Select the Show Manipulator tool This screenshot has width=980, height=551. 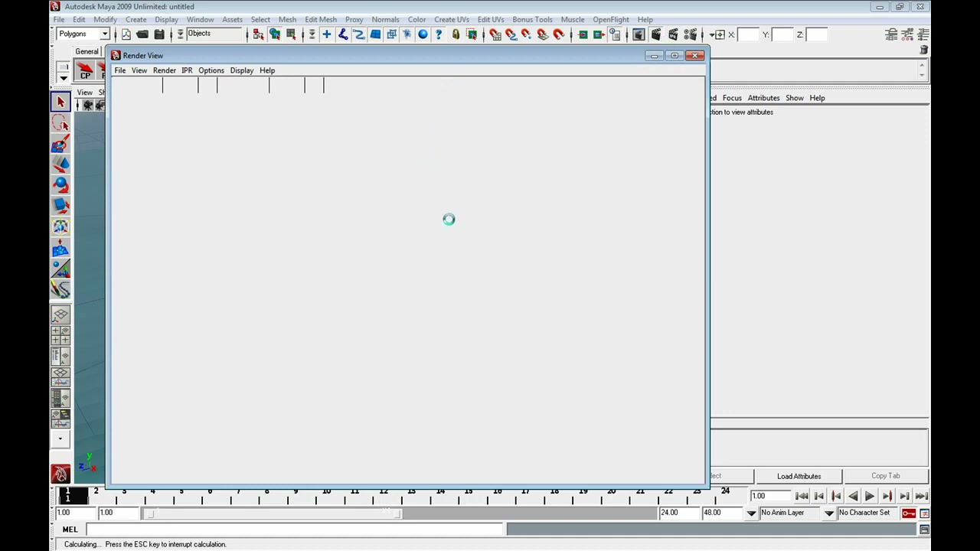click(x=60, y=268)
